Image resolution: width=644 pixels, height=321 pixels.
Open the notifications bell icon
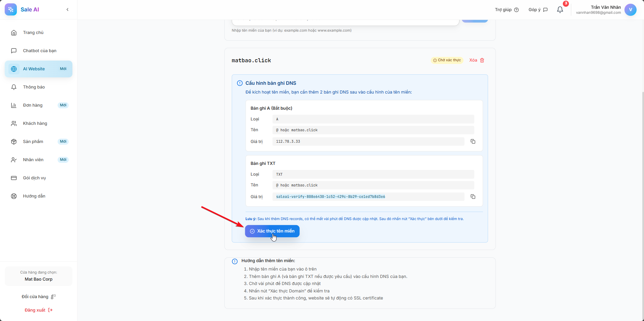coord(560,10)
